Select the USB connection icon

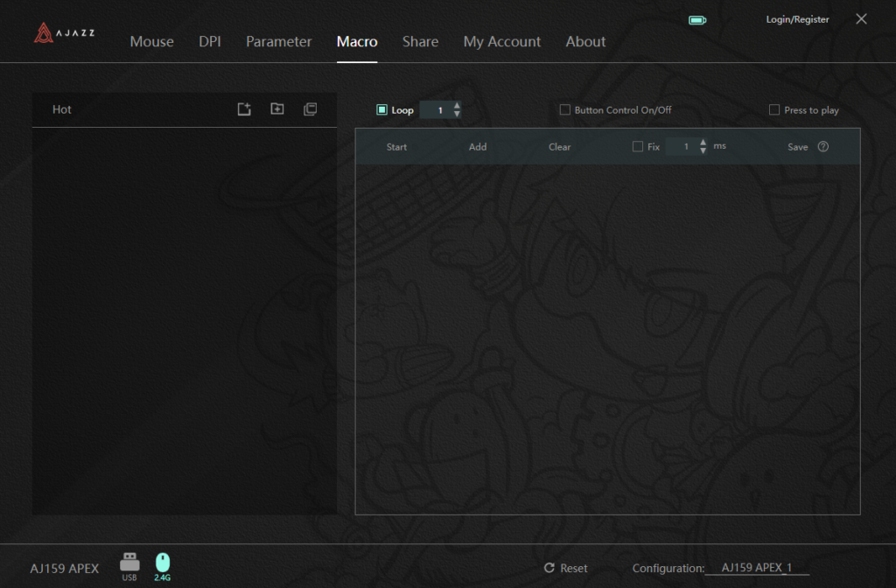[x=129, y=562]
